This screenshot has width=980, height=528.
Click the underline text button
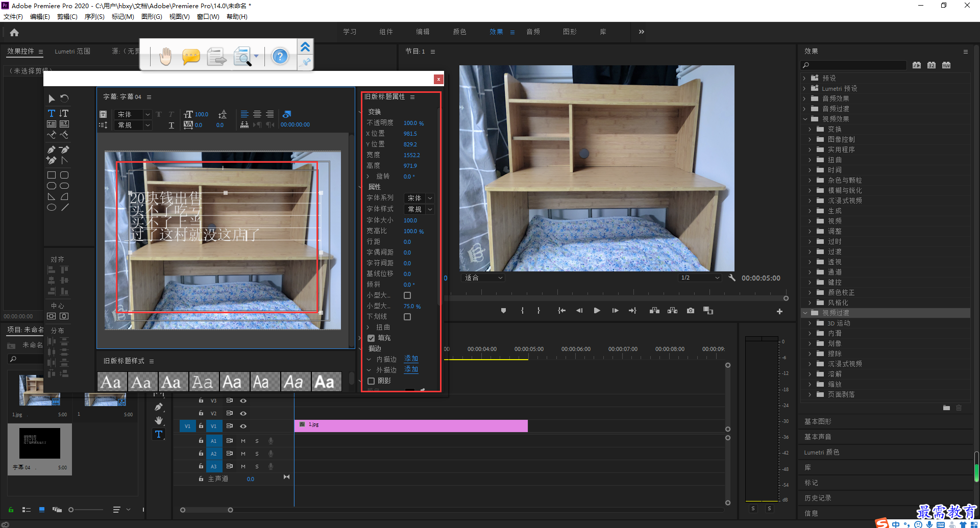(171, 125)
